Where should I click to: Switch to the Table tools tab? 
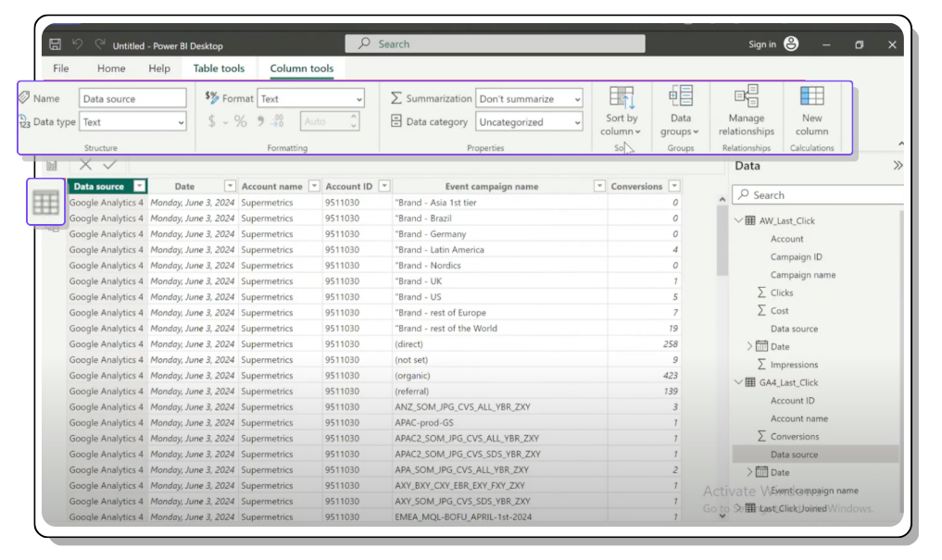click(219, 68)
